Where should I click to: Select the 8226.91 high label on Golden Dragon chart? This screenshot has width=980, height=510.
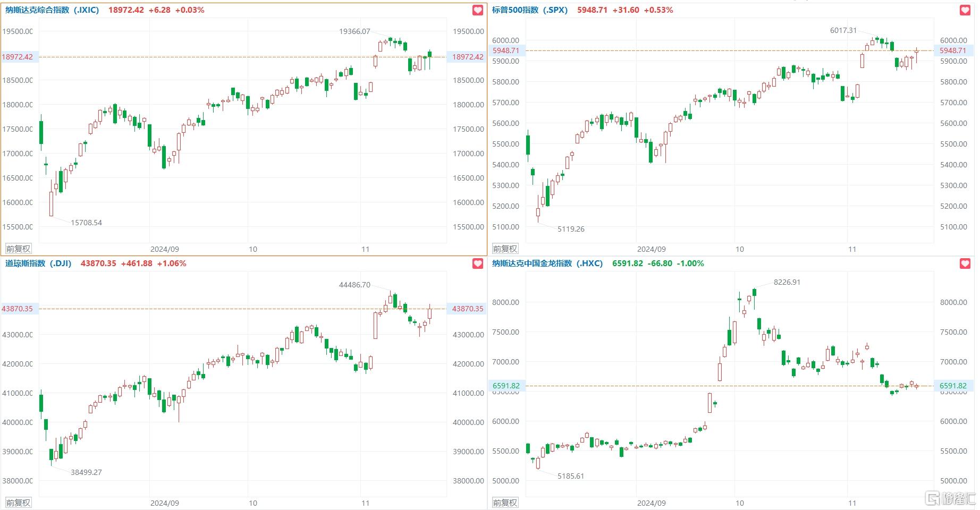point(787,282)
